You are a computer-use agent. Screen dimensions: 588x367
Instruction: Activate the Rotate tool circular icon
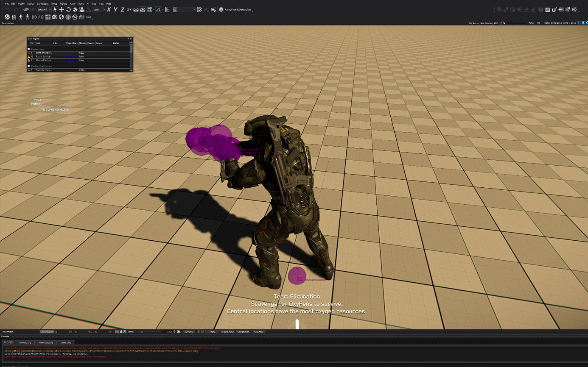point(68,9)
